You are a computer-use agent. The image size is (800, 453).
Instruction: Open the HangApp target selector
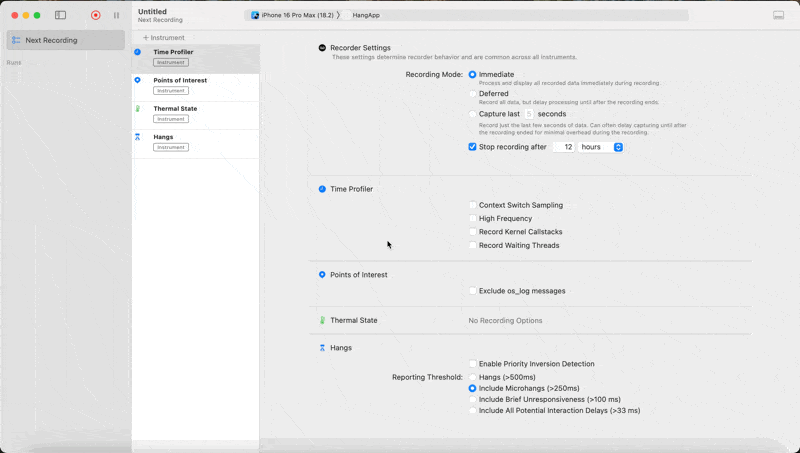[x=366, y=15]
